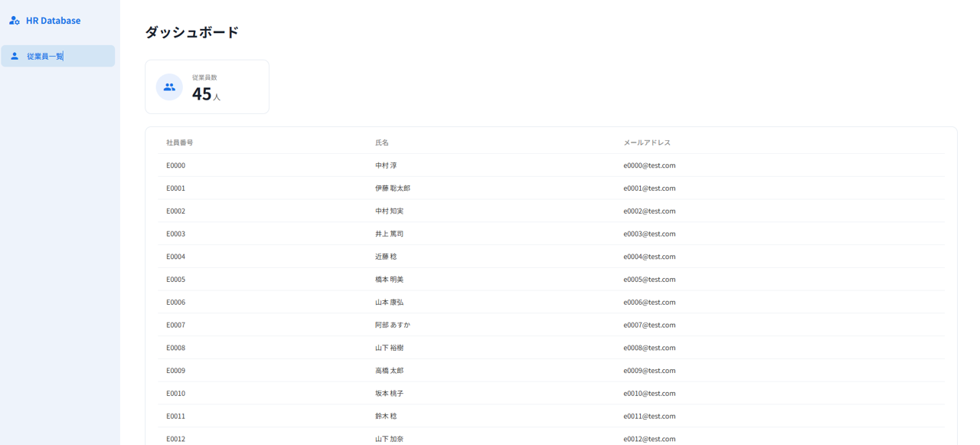Click the ダッシュボード page heading

(192, 32)
